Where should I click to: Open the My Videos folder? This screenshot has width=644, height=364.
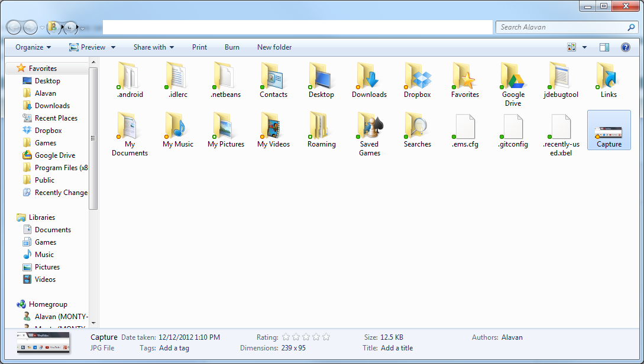274,130
